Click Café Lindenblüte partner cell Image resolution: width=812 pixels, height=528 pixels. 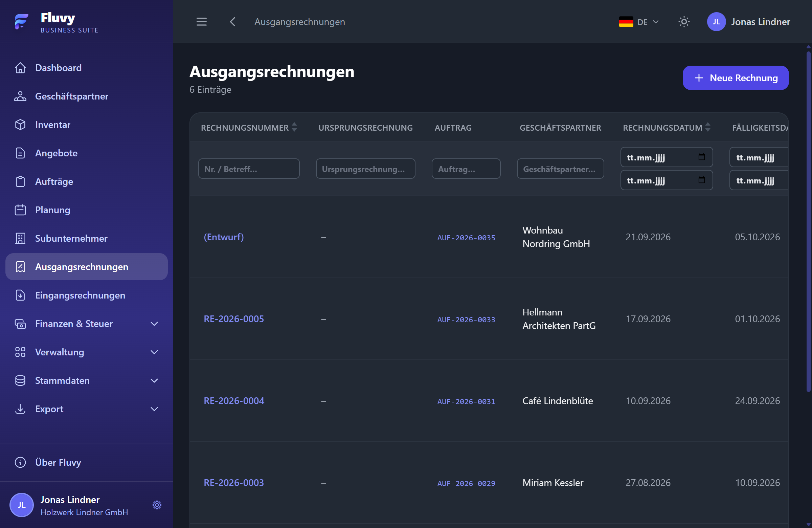click(558, 401)
